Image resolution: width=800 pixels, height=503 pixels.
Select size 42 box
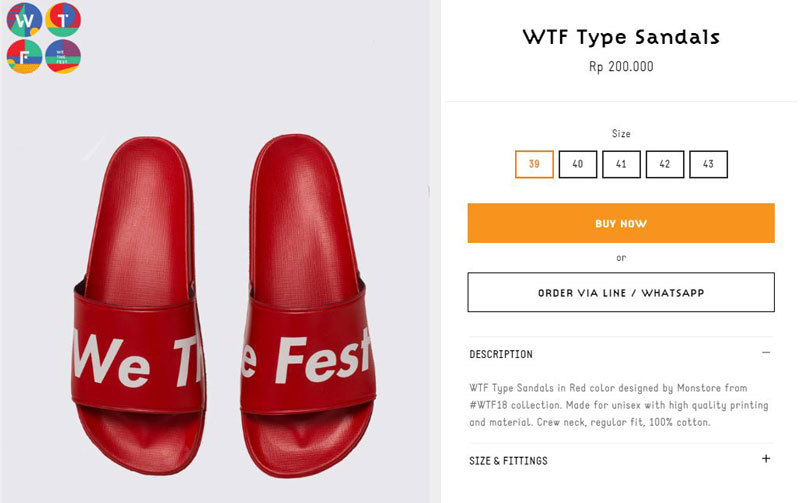click(665, 164)
